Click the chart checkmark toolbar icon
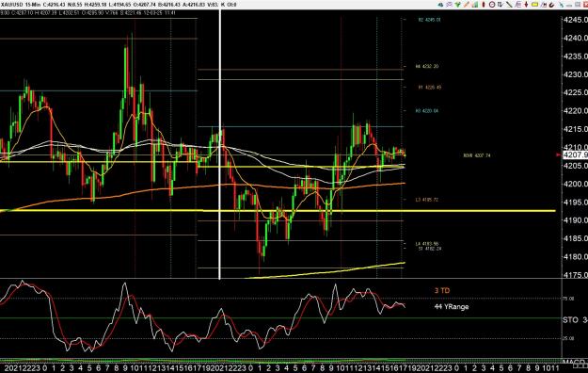 pyautogui.click(x=501, y=5)
